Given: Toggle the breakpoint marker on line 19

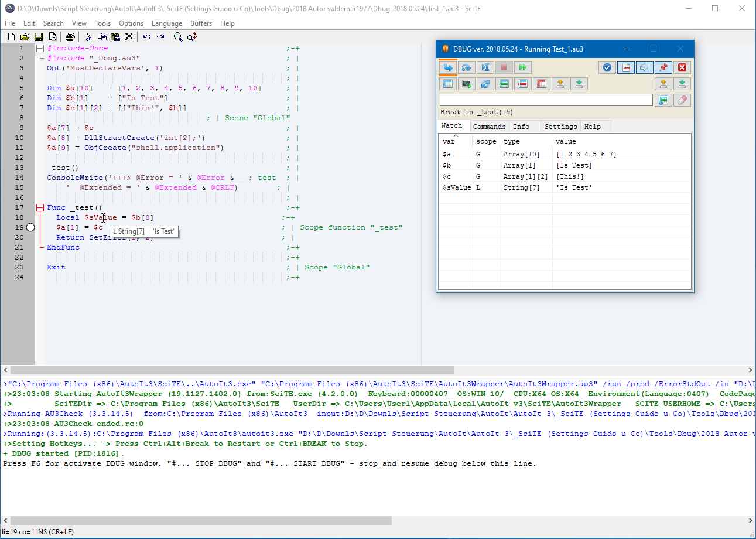Looking at the screenshot, I should (x=30, y=227).
